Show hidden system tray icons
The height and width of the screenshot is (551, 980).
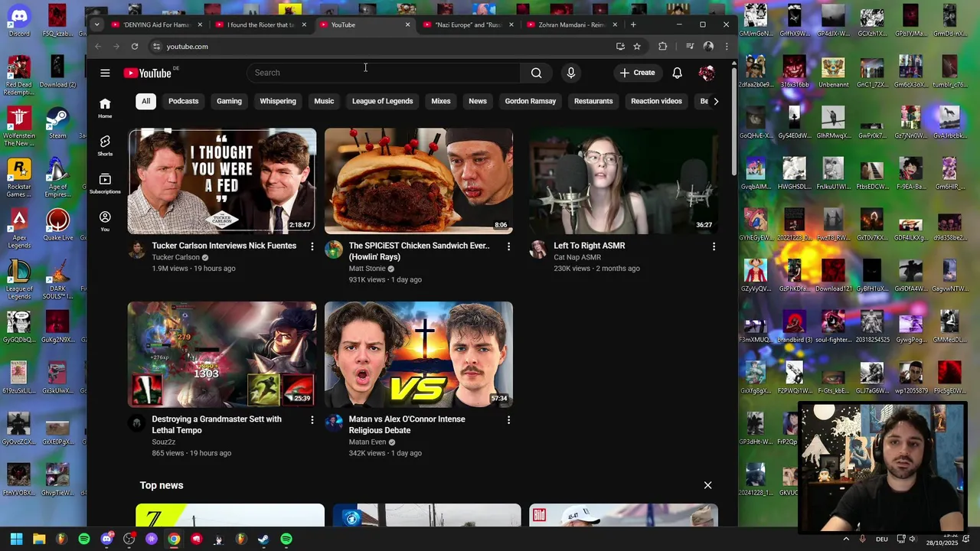coord(846,539)
